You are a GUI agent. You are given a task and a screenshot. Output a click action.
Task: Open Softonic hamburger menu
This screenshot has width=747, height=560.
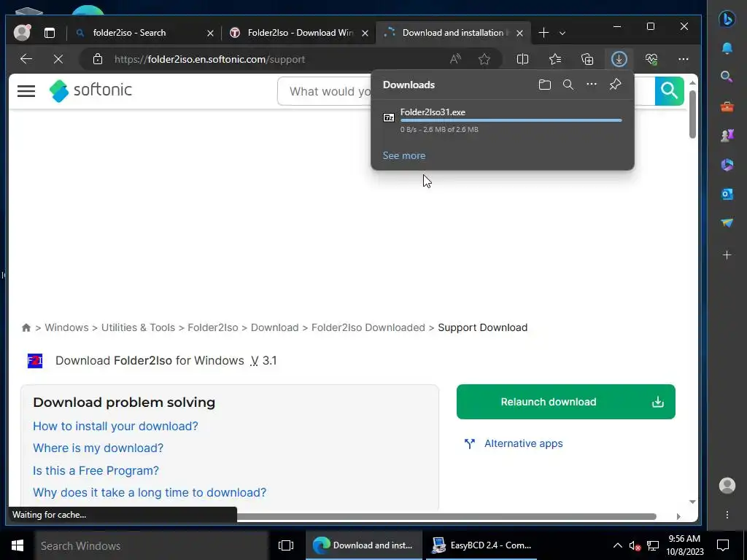[x=26, y=91]
